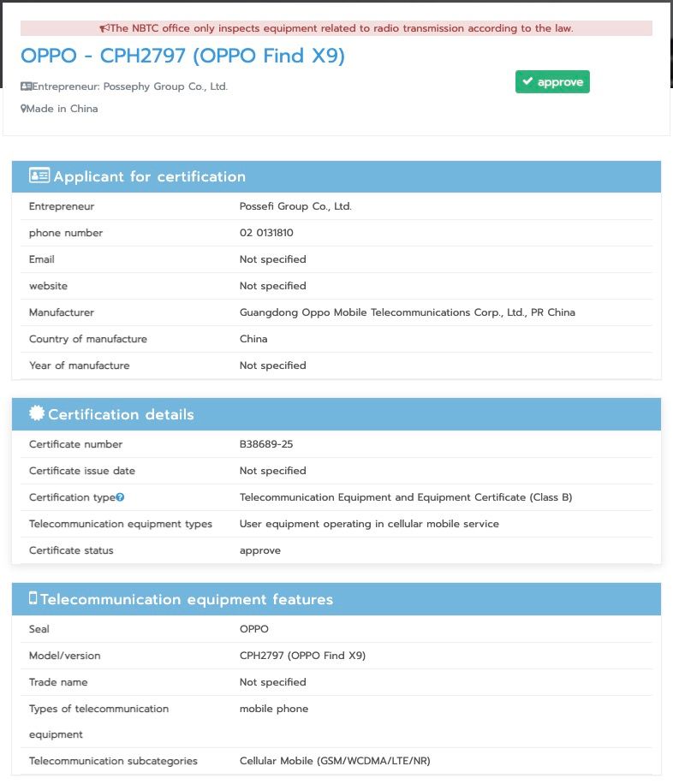Image resolution: width=673 pixels, height=784 pixels.
Task: Click the Guangdong Oppo Mobile Telecommunications manufacturer value
Action: click(407, 312)
